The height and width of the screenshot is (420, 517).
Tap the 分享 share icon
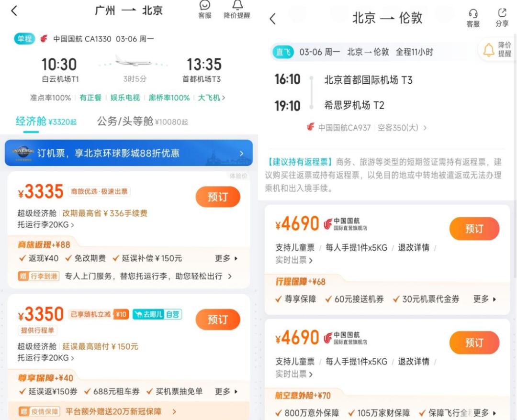pos(502,18)
